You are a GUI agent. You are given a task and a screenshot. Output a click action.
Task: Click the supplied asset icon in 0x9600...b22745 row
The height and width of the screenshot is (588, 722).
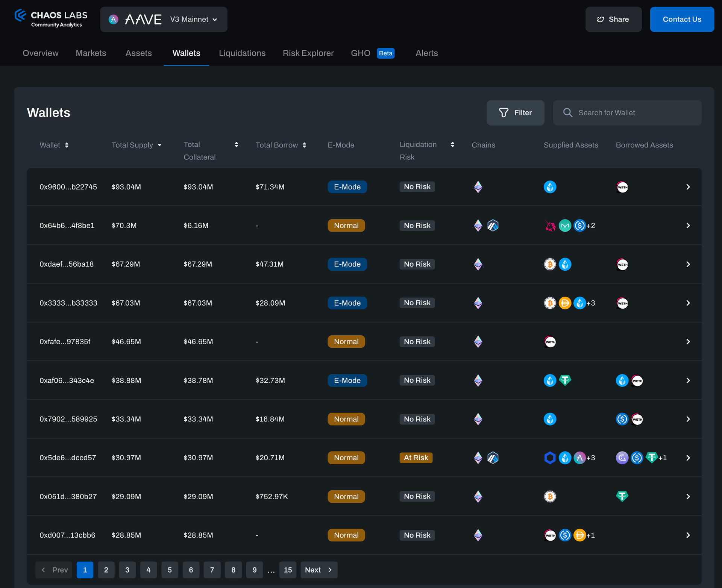click(x=550, y=187)
